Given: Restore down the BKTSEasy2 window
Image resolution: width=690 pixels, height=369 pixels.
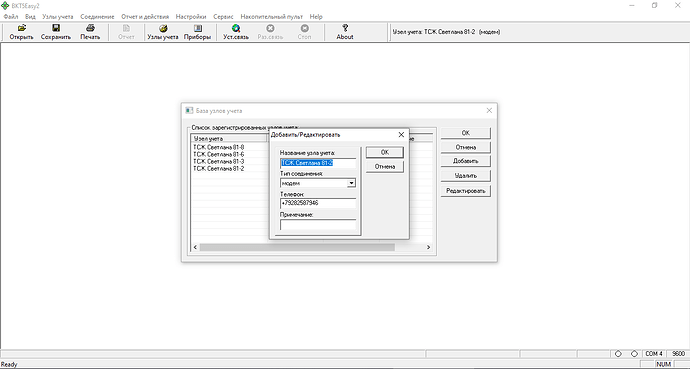Looking at the screenshot, I should tap(655, 6).
